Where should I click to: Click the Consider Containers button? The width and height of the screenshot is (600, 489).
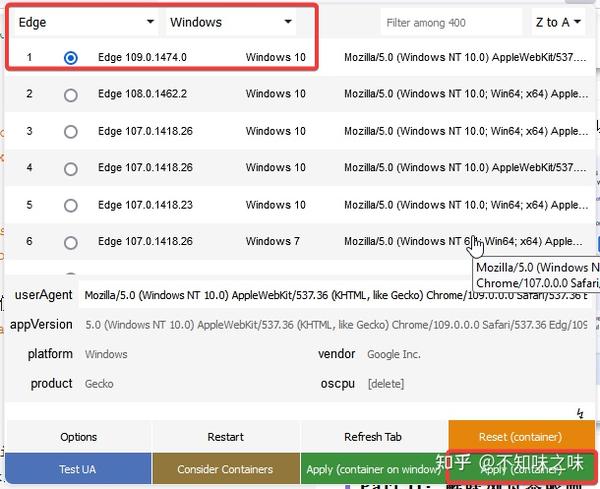225,469
